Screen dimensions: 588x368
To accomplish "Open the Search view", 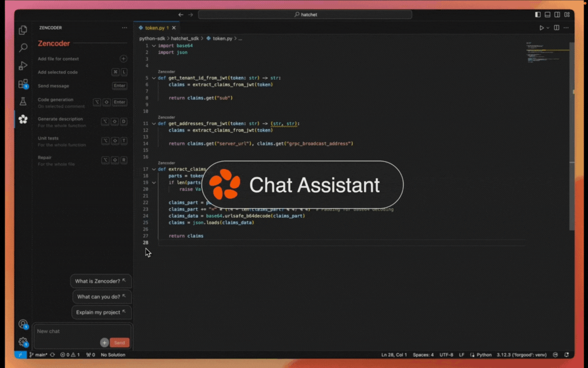I will (x=22, y=48).
